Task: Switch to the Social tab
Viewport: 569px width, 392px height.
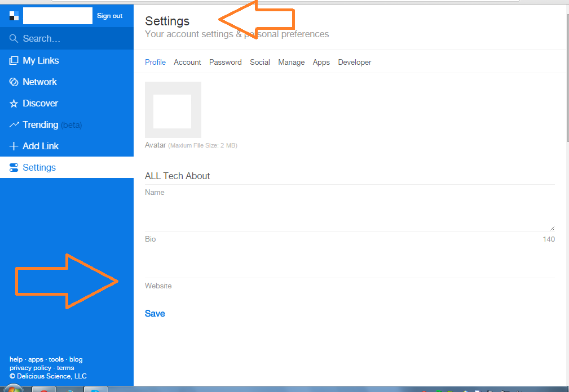Action: [260, 62]
